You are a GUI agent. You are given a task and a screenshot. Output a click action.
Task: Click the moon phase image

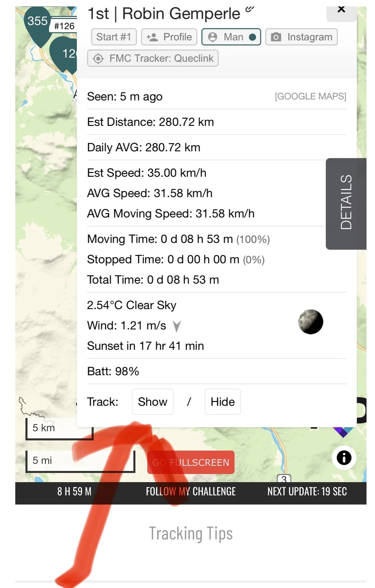tap(311, 322)
